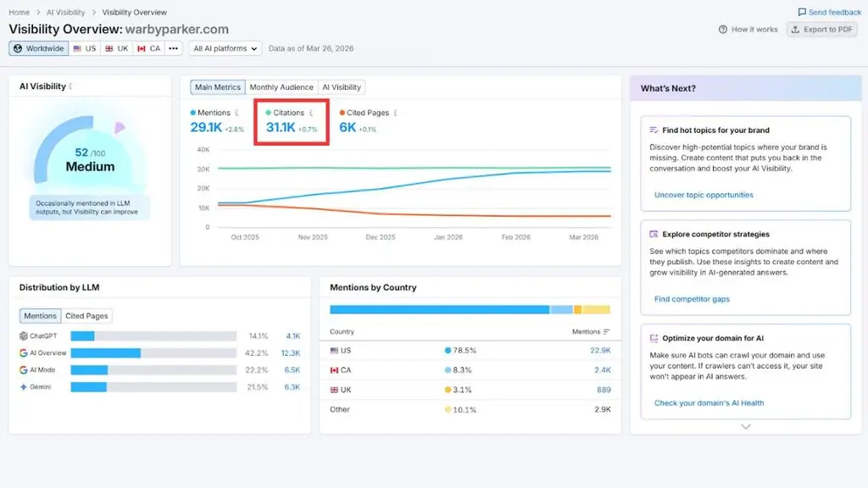This screenshot has width=868, height=488.
Task: Click the US flag in Mentions by Country
Action: pyautogui.click(x=334, y=351)
